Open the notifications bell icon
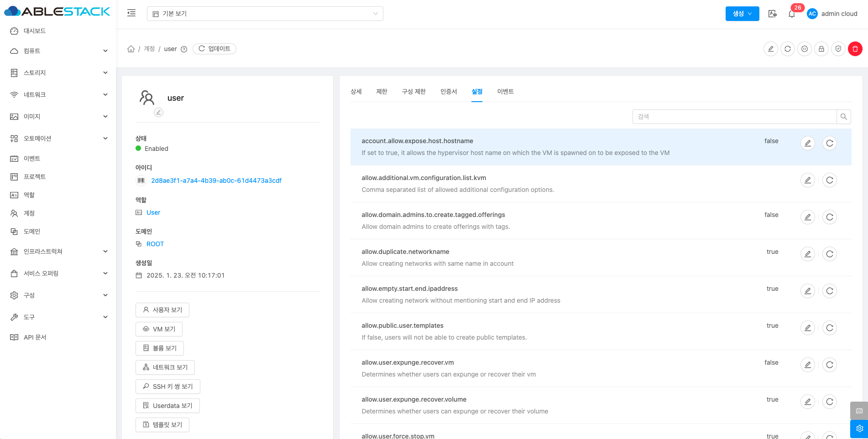 click(x=792, y=14)
